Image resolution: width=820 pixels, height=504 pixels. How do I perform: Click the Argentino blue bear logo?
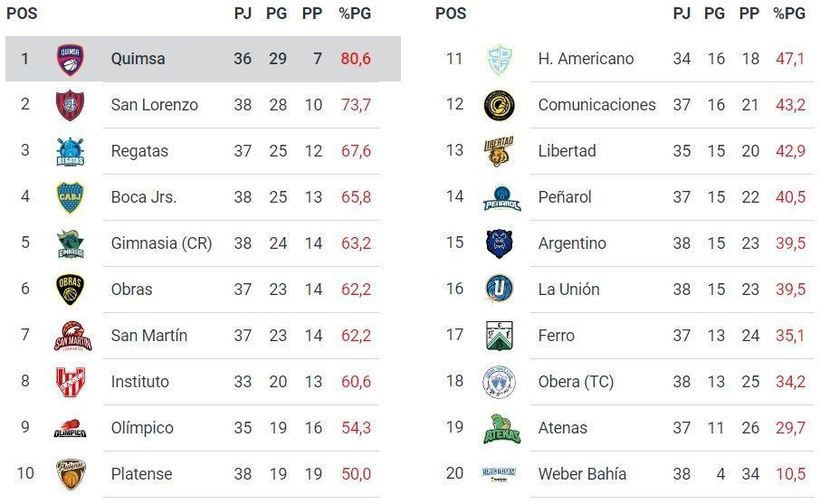(499, 243)
